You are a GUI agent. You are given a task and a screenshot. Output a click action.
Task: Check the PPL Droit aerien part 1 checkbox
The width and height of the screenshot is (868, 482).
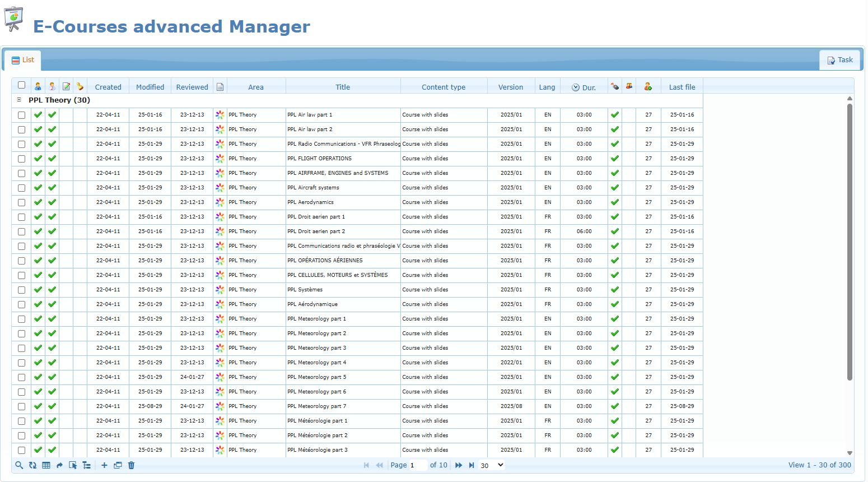[x=21, y=217]
